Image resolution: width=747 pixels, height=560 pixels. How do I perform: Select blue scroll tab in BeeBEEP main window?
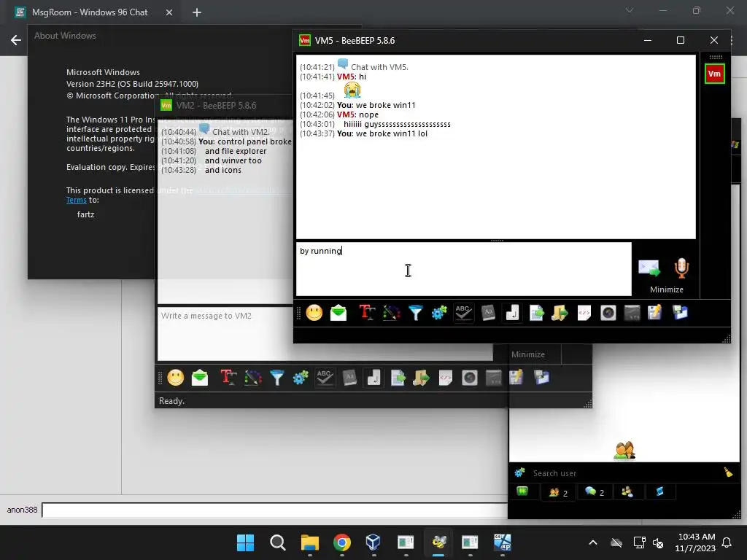[659, 492]
